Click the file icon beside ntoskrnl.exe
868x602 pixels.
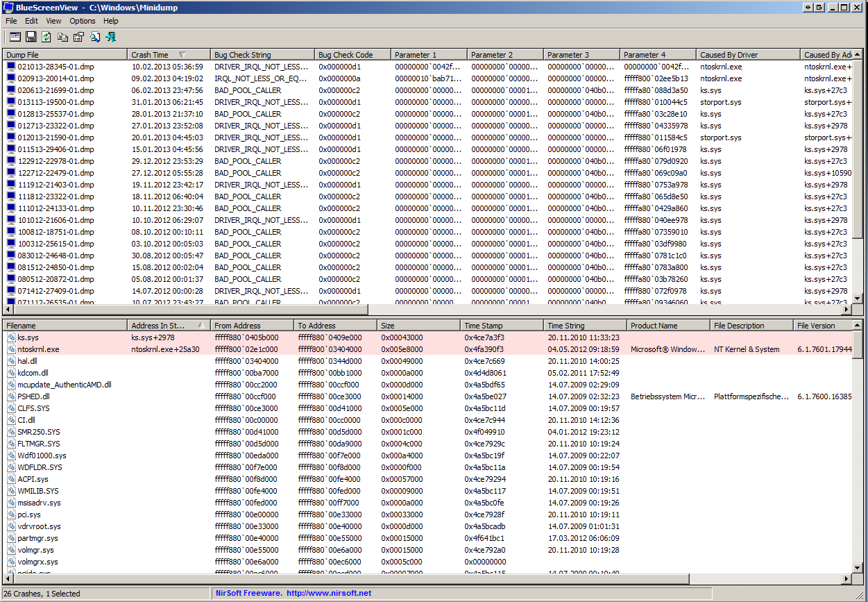[11, 349]
